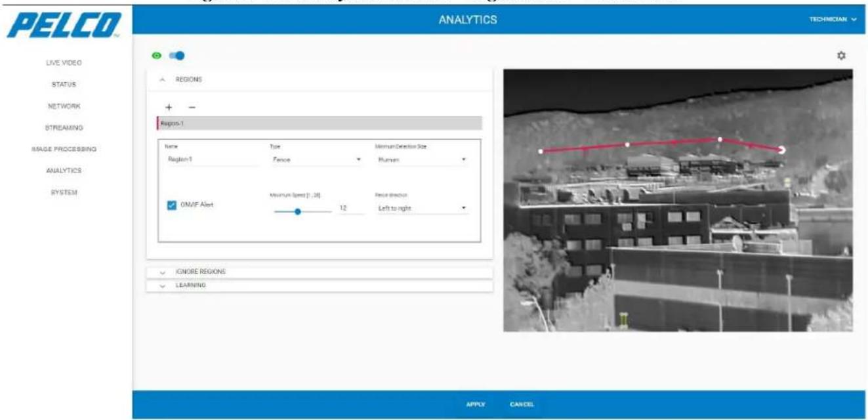The height and width of the screenshot is (420, 868).
Task: Click the Apply button
Action: coord(476,404)
